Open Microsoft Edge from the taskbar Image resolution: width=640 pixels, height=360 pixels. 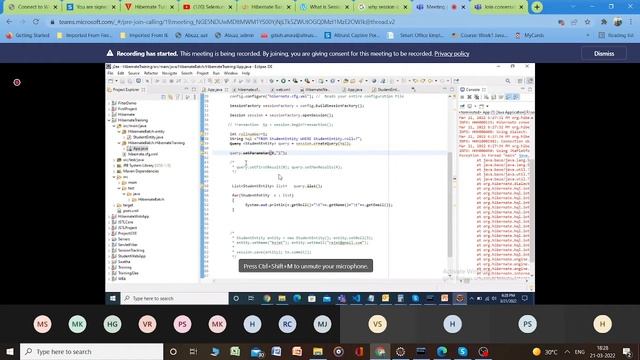pyautogui.click(x=442, y=351)
